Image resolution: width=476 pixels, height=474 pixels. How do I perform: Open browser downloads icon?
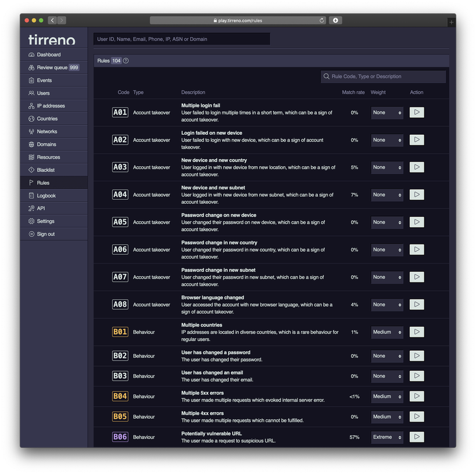(335, 20)
